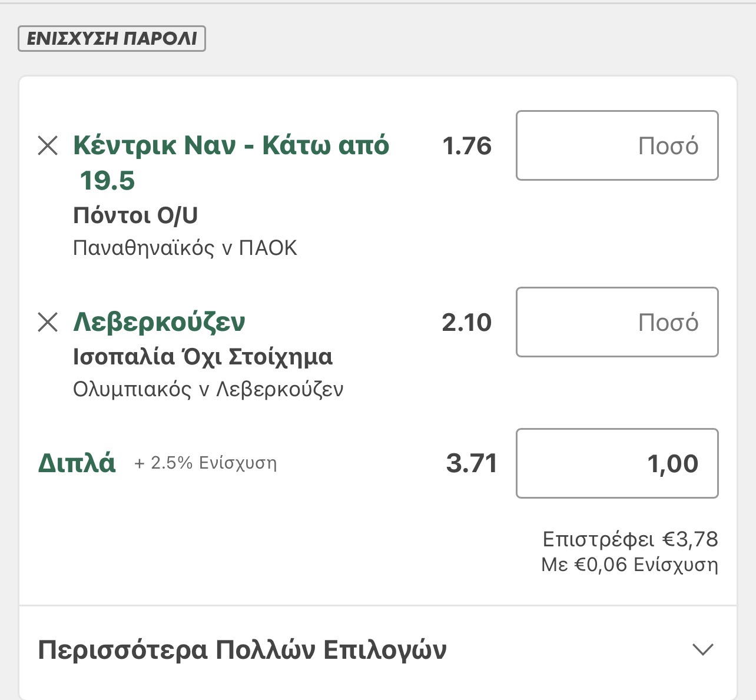Click the Ολυμπιακός v Λεβερκούζεν match name
This screenshot has height=700, width=756.
208,389
